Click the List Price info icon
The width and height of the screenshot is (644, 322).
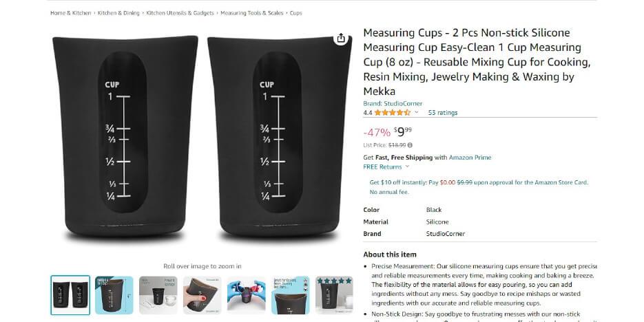pos(410,144)
